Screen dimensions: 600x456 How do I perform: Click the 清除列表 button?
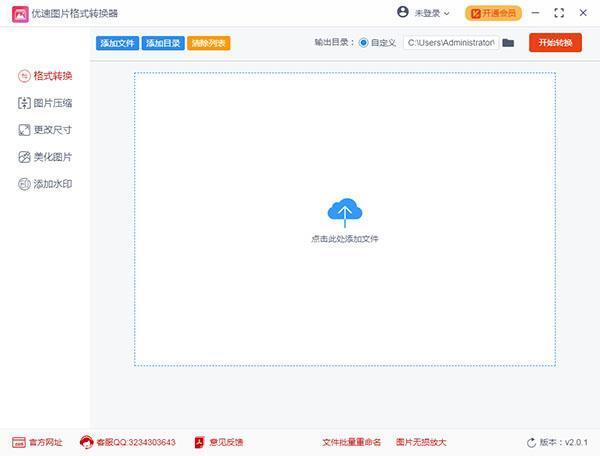click(x=209, y=43)
